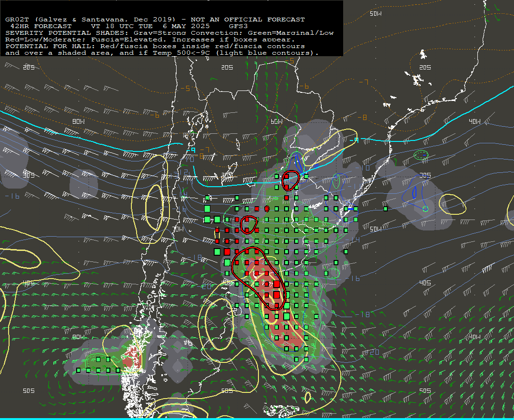Select the 'GR02T' product title text

click(x=17, y=20)
